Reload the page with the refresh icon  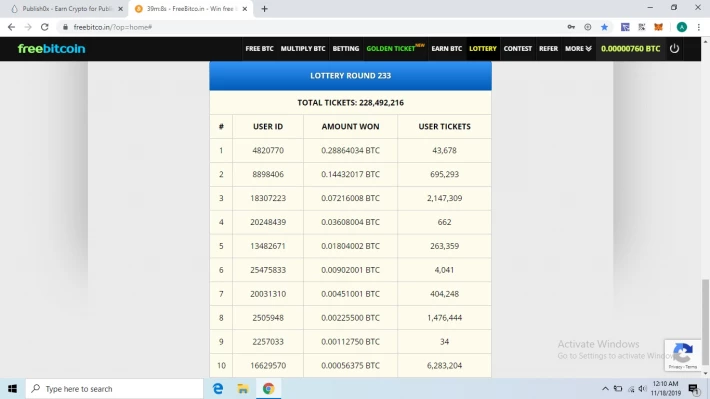pyautogui.click(x=44, y=27)
